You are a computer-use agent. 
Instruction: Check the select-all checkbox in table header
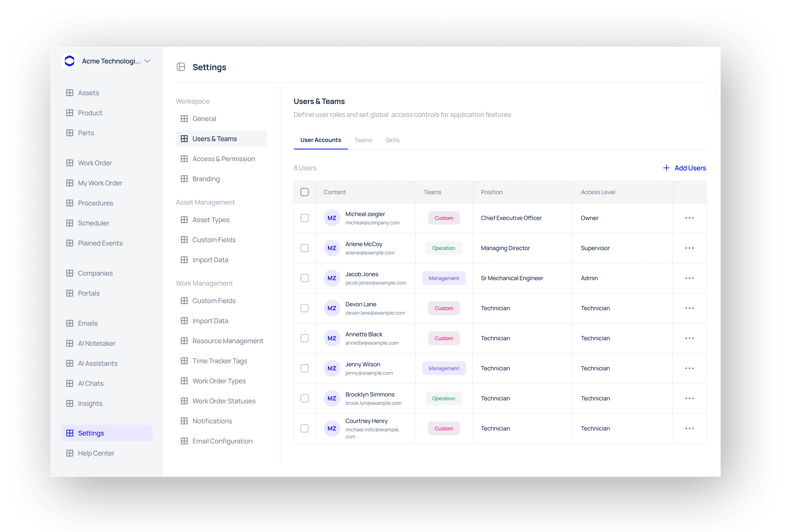pos(304,192)
